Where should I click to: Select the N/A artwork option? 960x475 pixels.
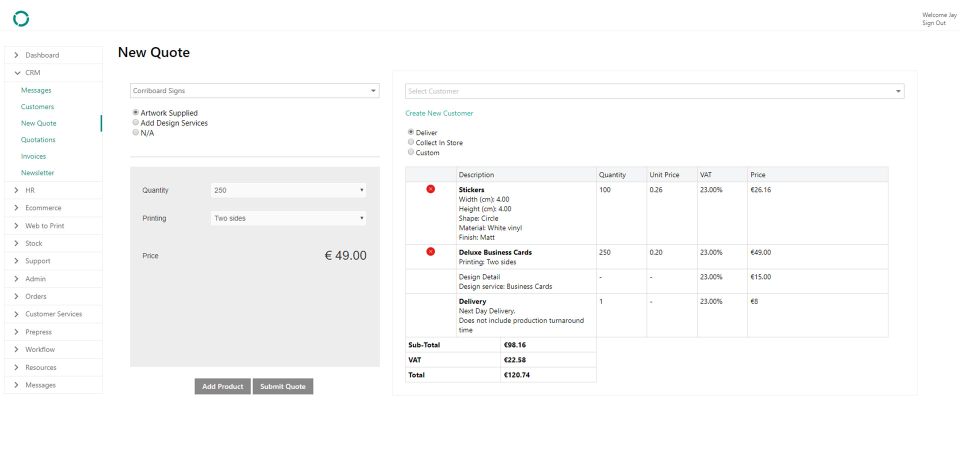tap(136, 132)
